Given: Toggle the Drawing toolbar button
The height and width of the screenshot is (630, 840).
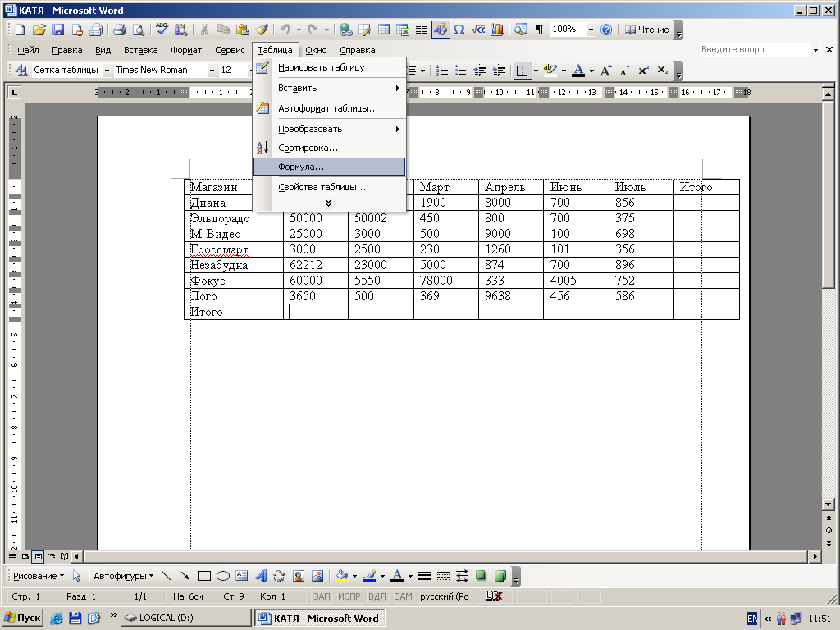Looking at the screenshot, I should click(x=440, y=30).
